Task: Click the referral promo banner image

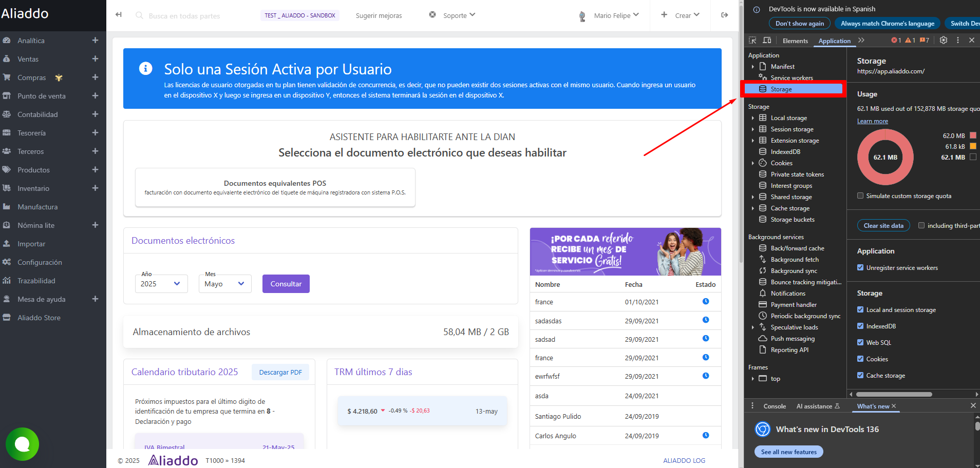Action: click(625, 251)
